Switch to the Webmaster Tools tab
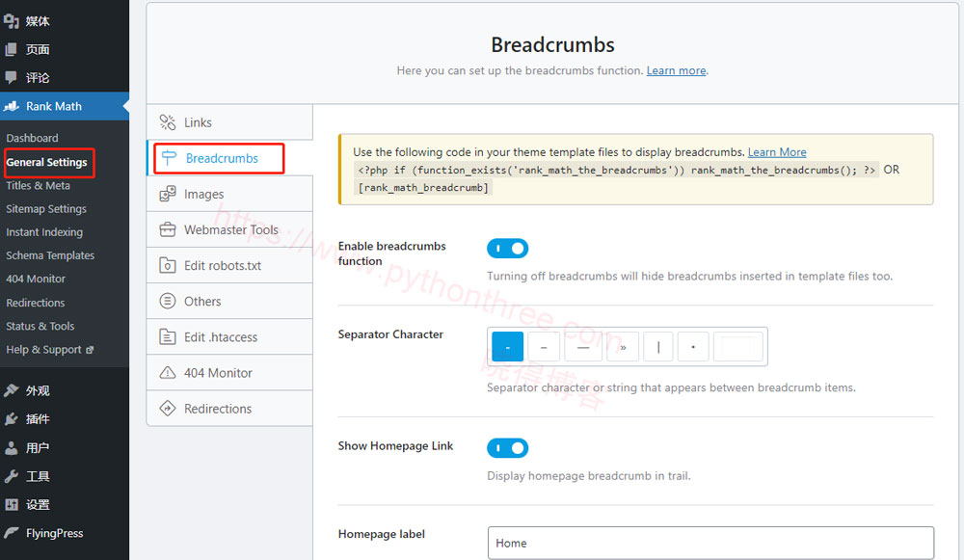 click(x=230, y=230)
